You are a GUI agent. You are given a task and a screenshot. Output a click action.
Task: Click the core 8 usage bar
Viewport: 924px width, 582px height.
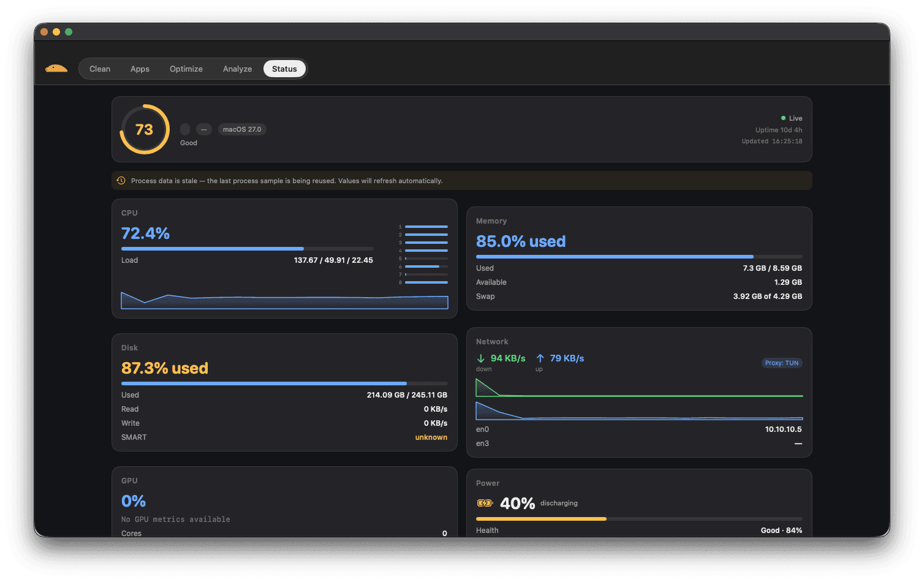426,282
